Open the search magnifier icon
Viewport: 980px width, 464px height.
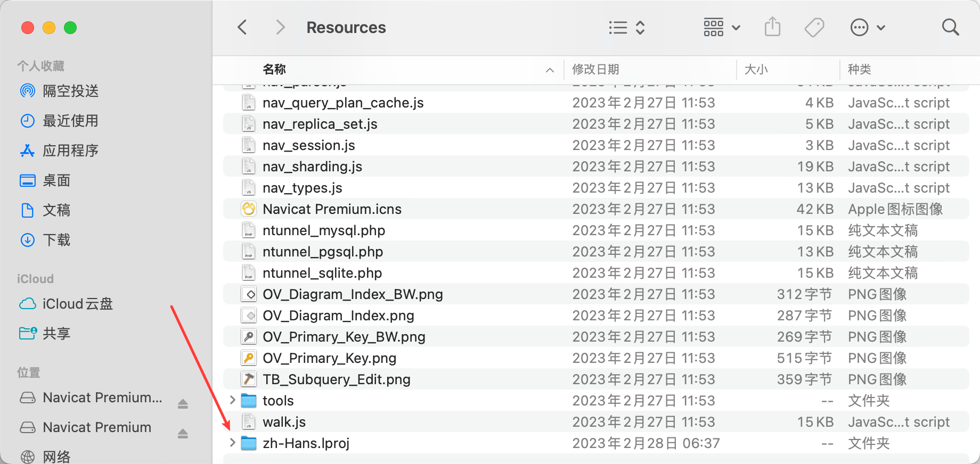pos(950,27)
